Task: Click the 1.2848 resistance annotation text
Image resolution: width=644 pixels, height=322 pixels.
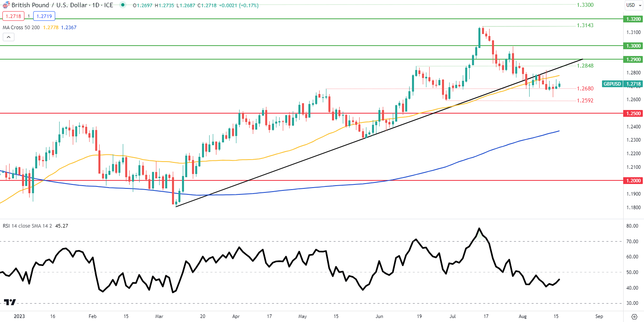Action: (585, 66)
